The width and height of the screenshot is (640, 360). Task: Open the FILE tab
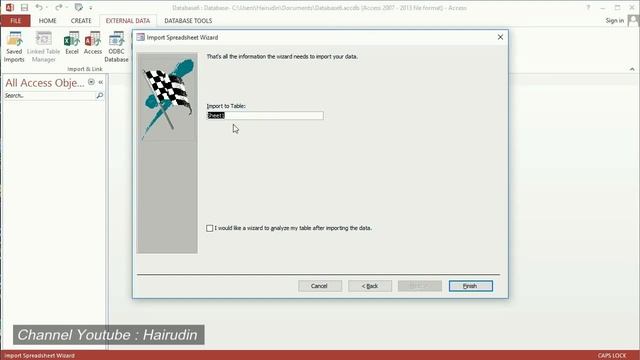point(16,21)
